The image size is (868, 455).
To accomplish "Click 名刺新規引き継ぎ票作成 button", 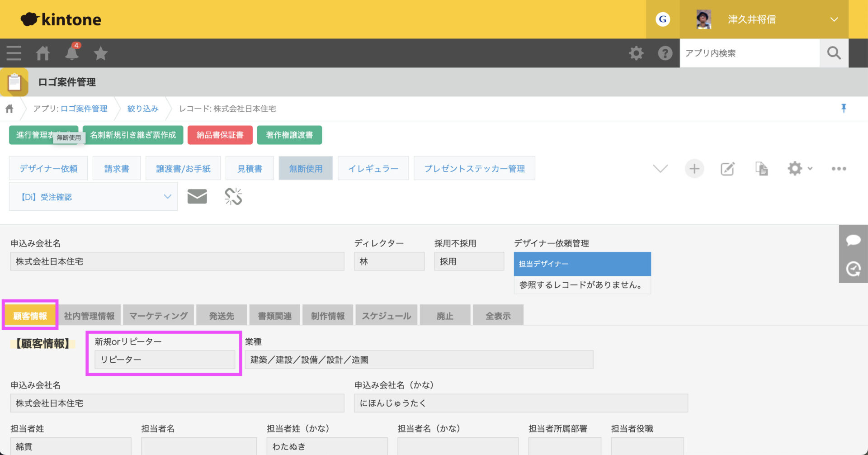I will 133,135.
